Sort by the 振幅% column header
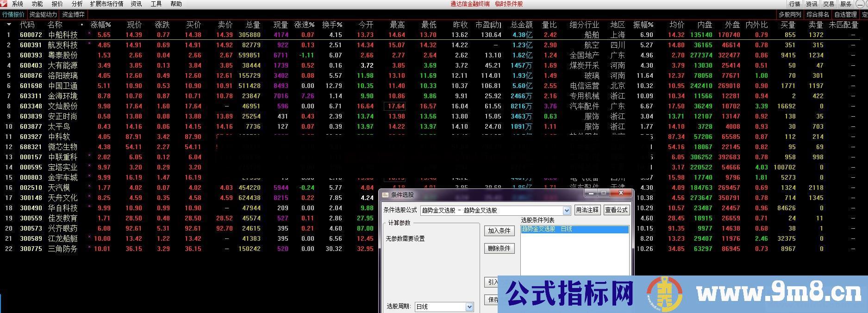 click(643, 25)
